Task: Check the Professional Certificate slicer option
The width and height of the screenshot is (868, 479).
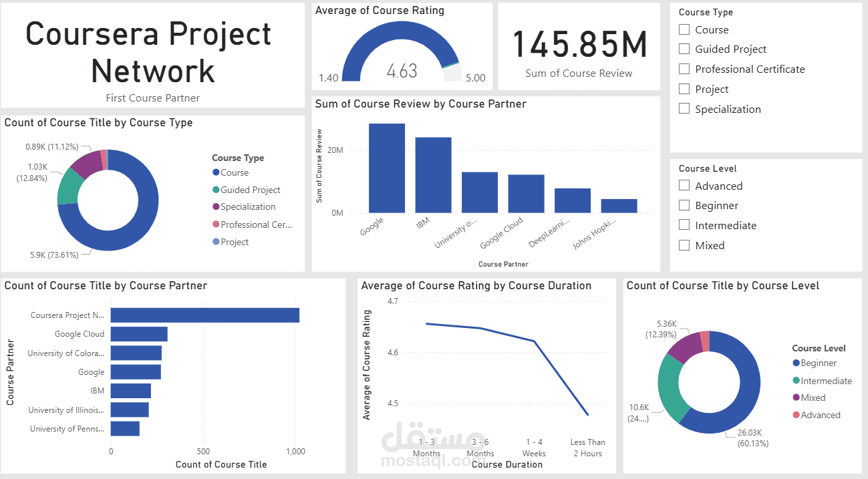Action: (684, 69)
